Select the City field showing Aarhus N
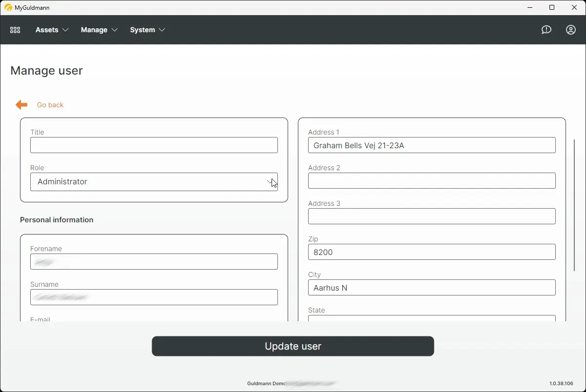Screen dimensions: 586x392 pyautogui.click(x=432, y=288)
